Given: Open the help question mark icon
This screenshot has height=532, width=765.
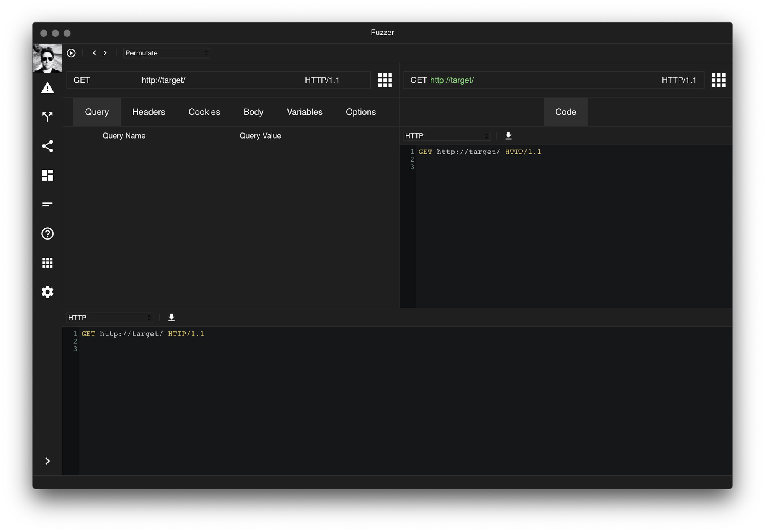Looking at the screenshot, I should pos(47,233).
